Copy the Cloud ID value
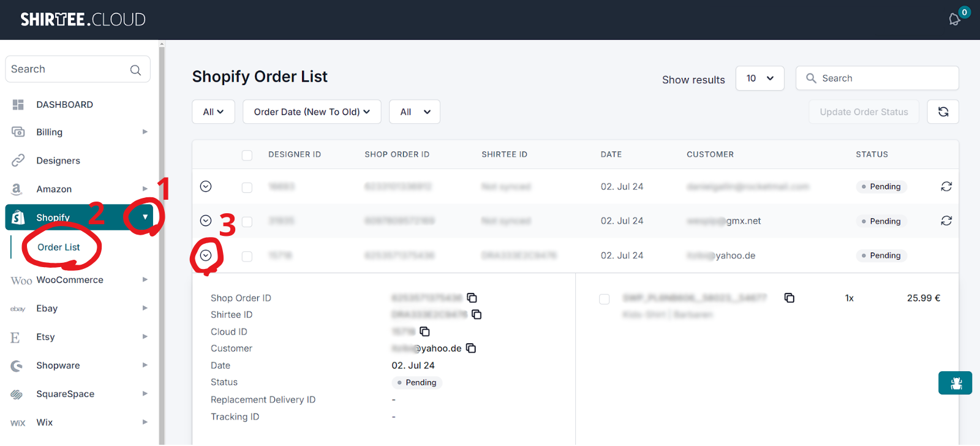Screen dimensions: 980x446 tap(424, 331)
